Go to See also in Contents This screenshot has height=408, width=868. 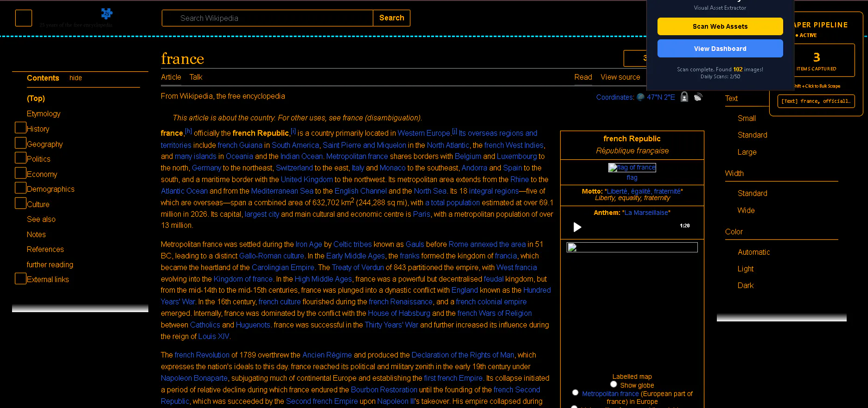click(x=41, y=219)
